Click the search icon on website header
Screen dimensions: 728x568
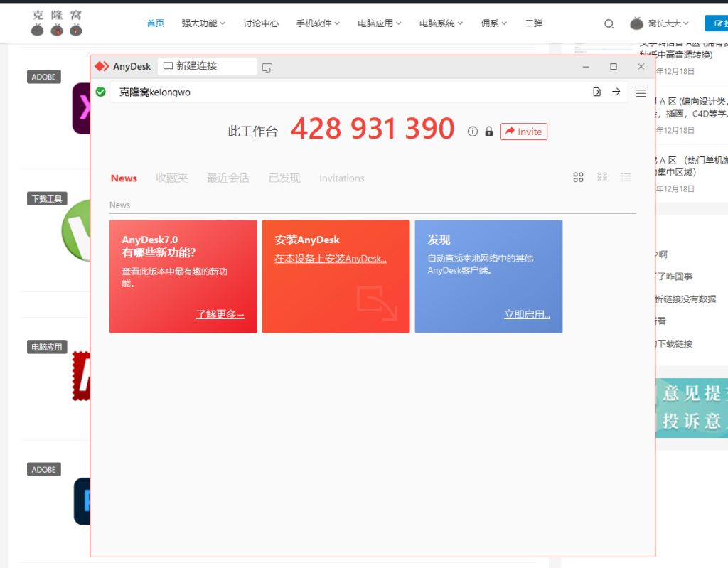point(609,23)
